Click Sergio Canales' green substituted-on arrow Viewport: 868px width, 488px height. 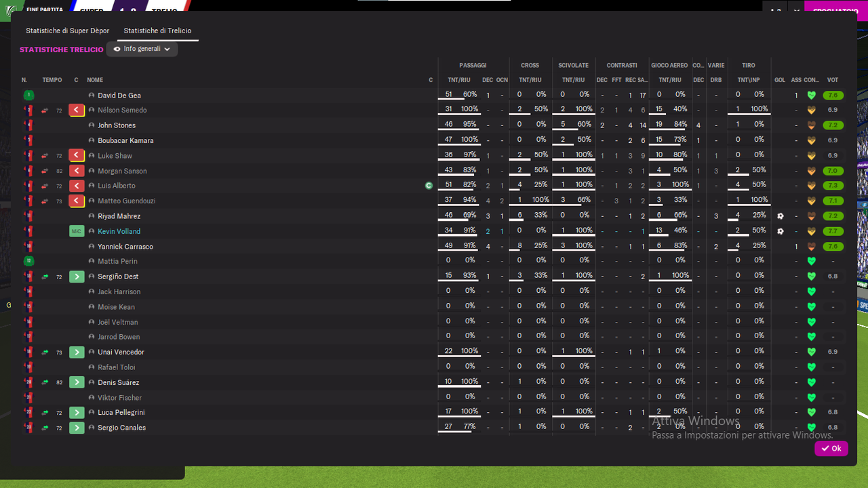[77, 428]
